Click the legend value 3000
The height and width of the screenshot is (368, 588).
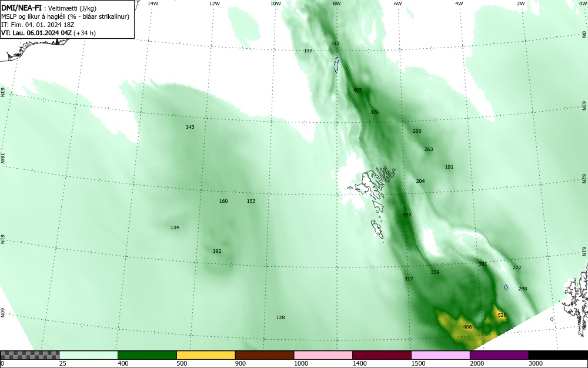click(536, 363)
